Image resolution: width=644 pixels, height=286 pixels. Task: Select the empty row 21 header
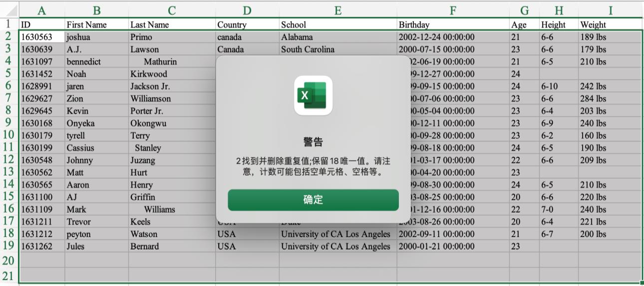pos(8,276)
